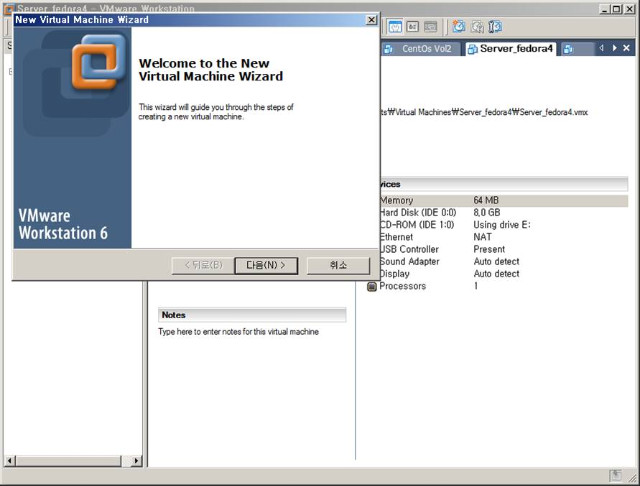Open the unlabeled third VM tab

click(x=577, y=49)
